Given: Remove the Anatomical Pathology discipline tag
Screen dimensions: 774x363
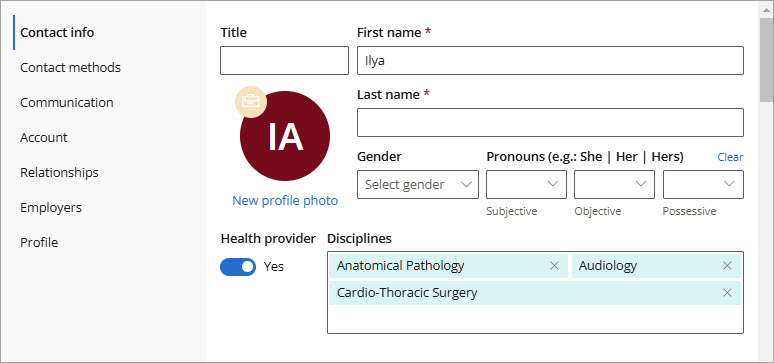Looking at the screenshot, I should (x=554, y=266).
